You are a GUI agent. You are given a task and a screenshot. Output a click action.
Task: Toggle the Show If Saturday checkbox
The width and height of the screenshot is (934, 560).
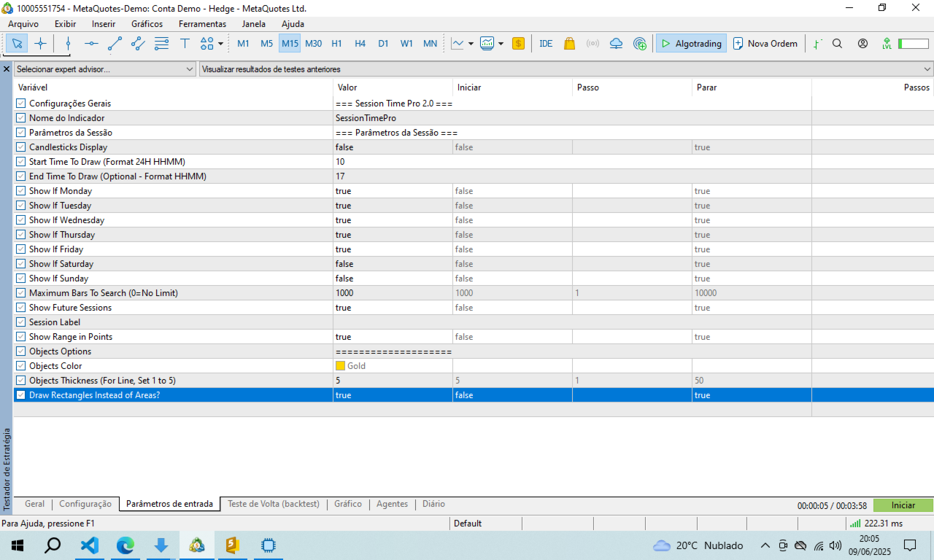tap(20, 264)
